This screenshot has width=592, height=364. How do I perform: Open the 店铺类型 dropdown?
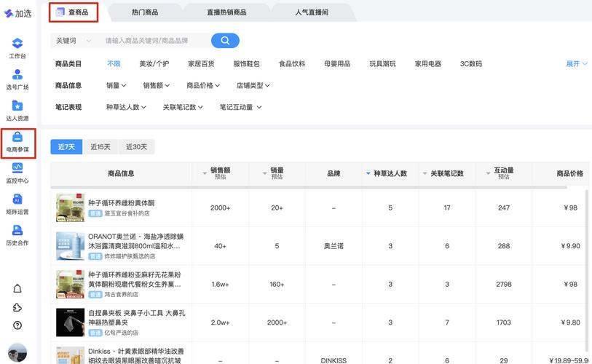point(253,86)
